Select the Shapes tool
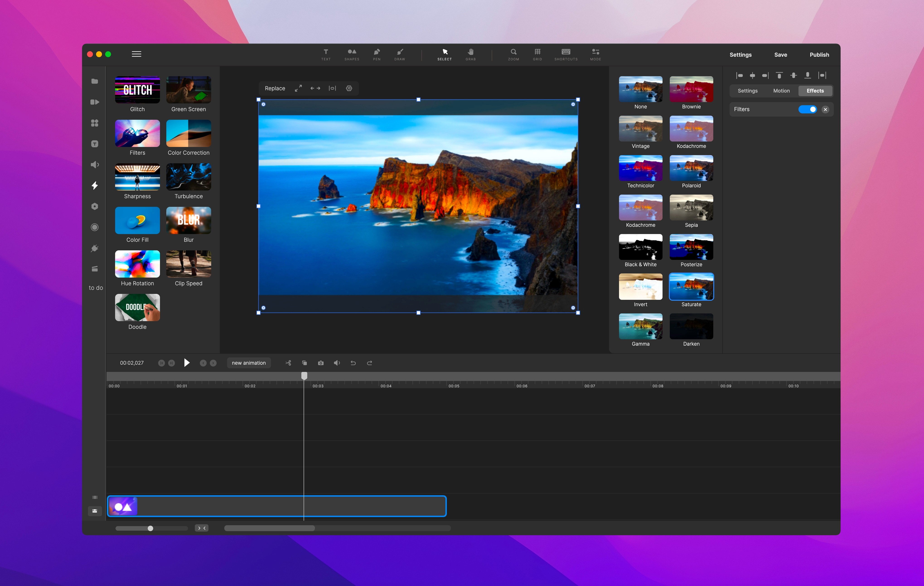Image resolution: width=924 pixels, height=586 pixels. click(351, 54)
